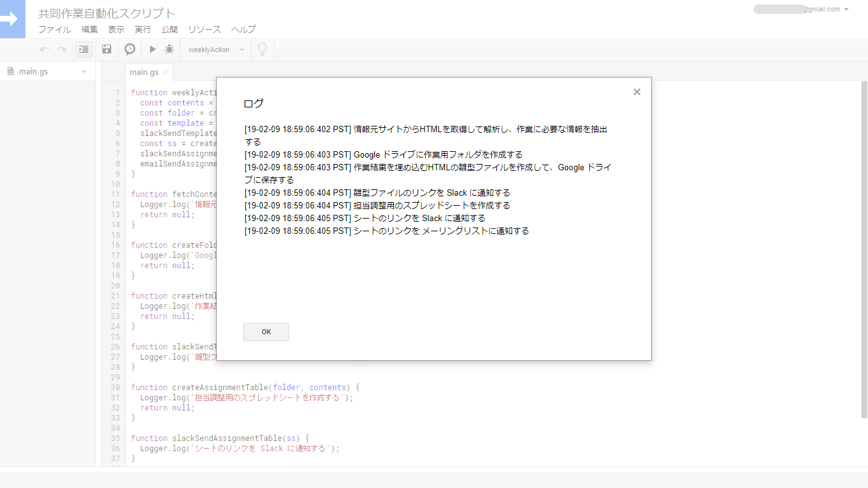The image size is (868, 488).
Task: Save the script with the floppy icon
Action: click(107, 50)
